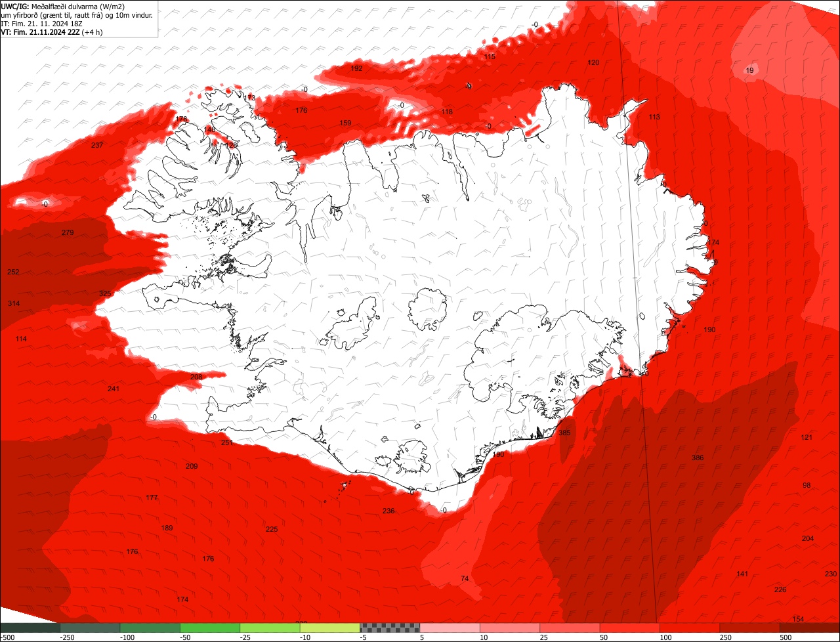Click the flux value 225 on the map

(272, 529)
